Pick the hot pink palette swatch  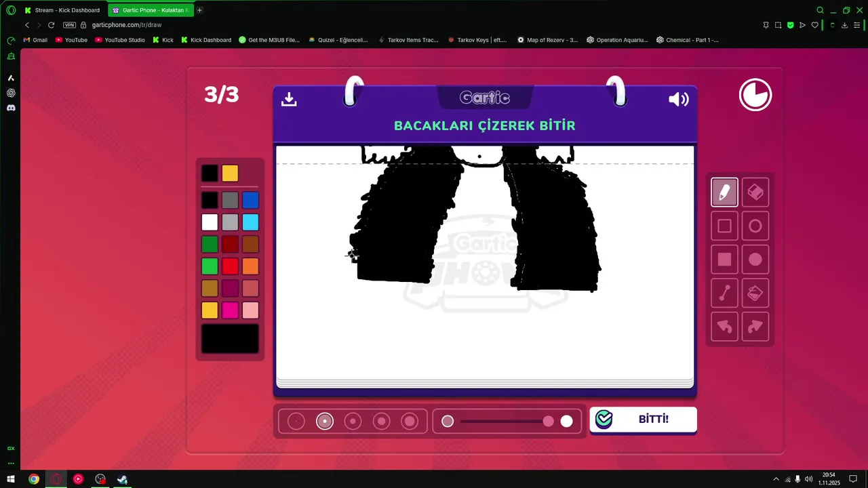pos(230,310)
